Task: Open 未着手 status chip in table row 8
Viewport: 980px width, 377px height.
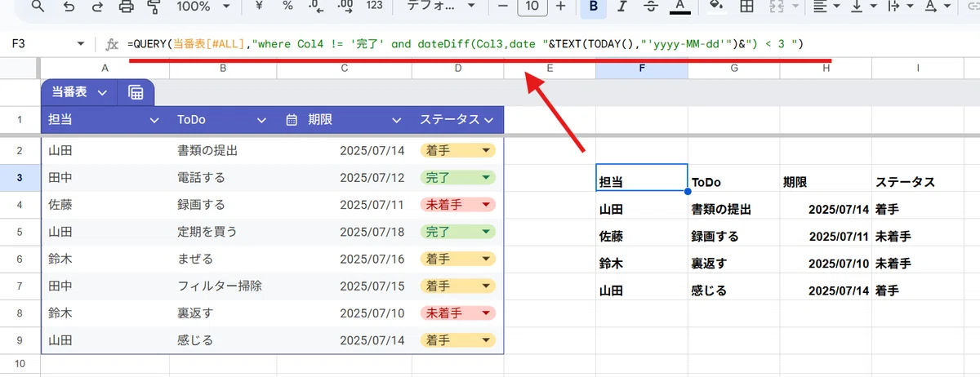Action: point(457,313)
